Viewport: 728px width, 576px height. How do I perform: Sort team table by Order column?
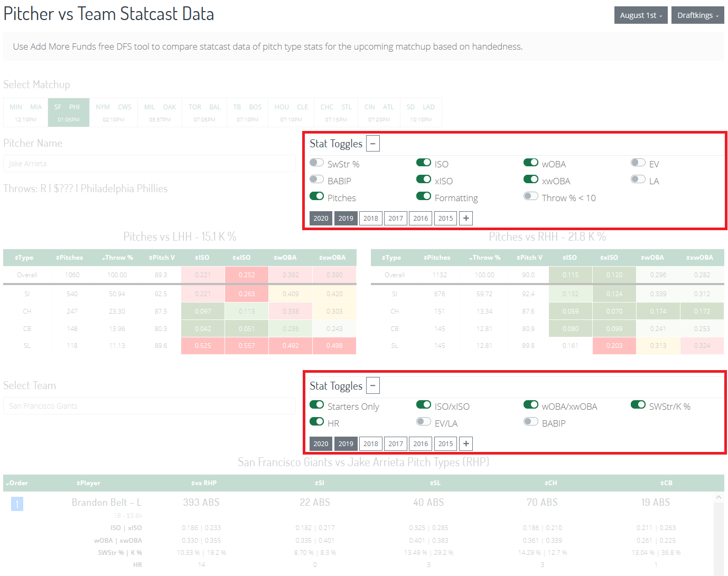(17, 483)
